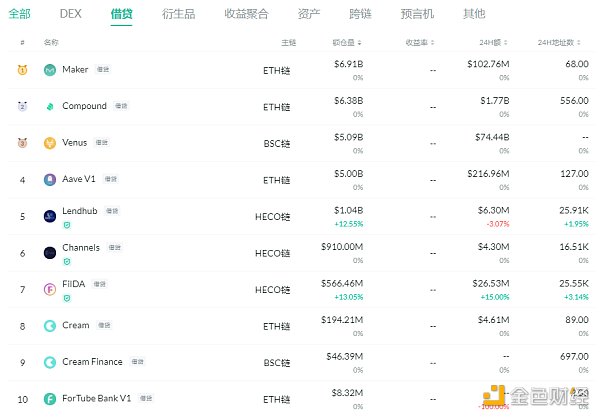The width and height of the screenshot is (600, 417).
Task: Click FilDA's +15.00% volume change
Action: pyautogui.click(x=495, y=297)
